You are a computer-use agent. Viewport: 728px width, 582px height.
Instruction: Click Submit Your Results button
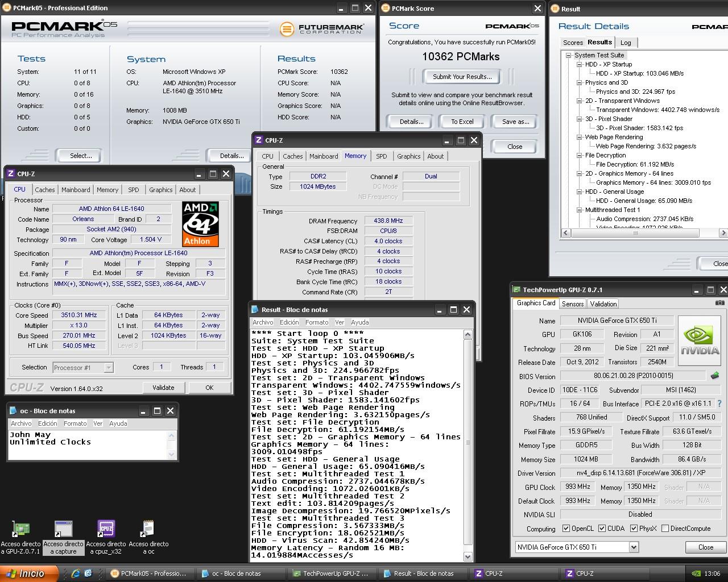[462, 77]
